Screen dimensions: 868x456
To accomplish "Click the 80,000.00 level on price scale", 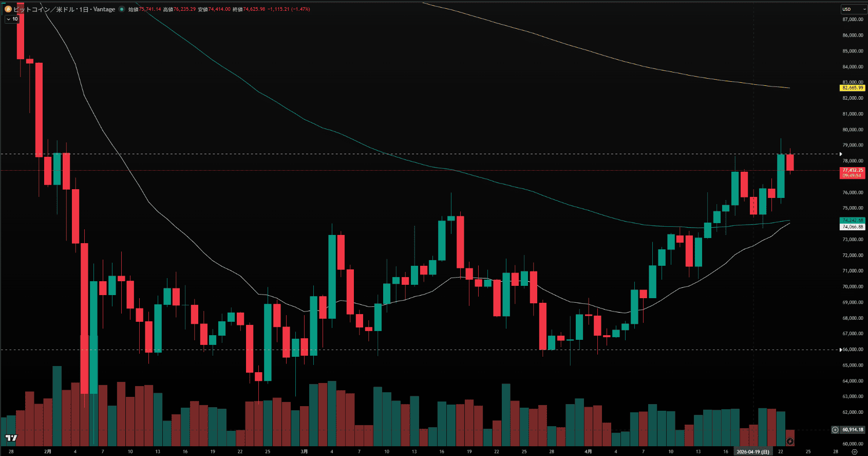I will (853, 130).
